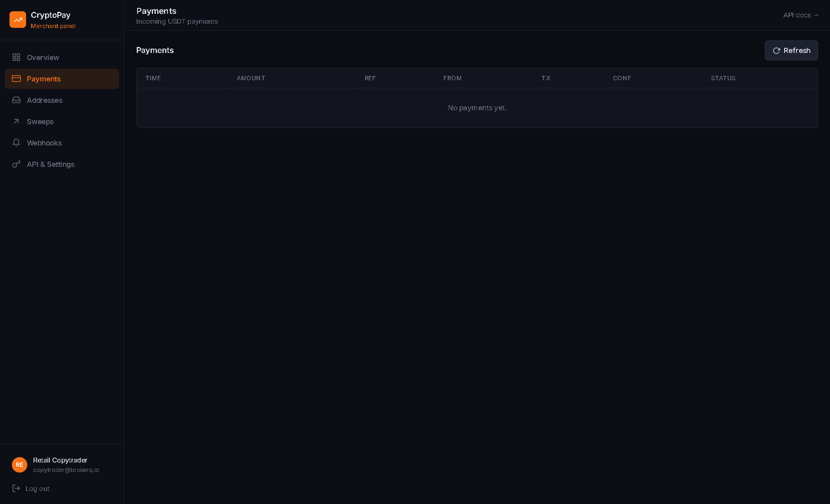Click the Webhooks bell icon
The height and width of the screenshot is (504, 830).
coord(16,143)
